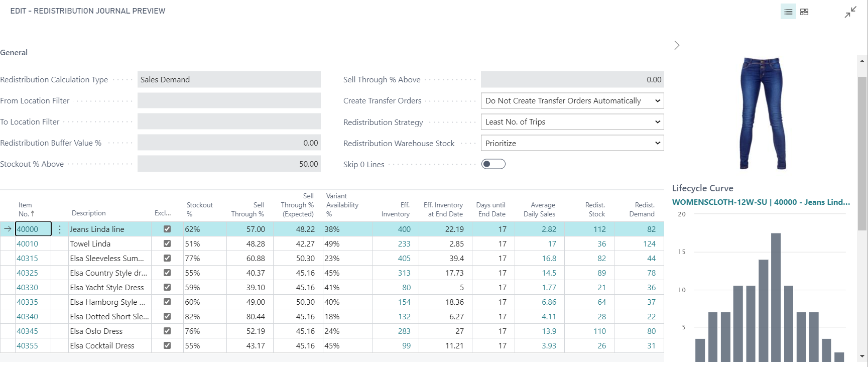Click scrollbar up arrow in FactBox
This screenshot has width=868, height=367.
[x=862, y=61]
